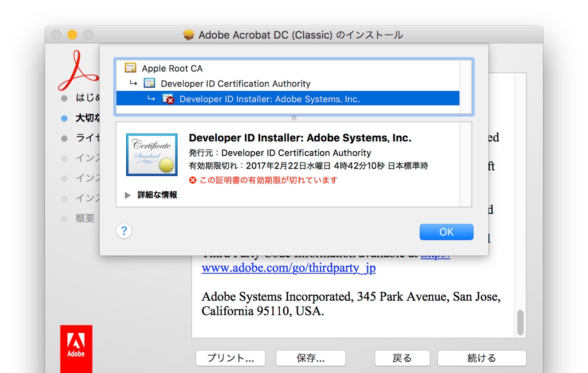Screen dimensions: 588x373
Task: Select the Apple Root CA row
Action: (288, 68)
